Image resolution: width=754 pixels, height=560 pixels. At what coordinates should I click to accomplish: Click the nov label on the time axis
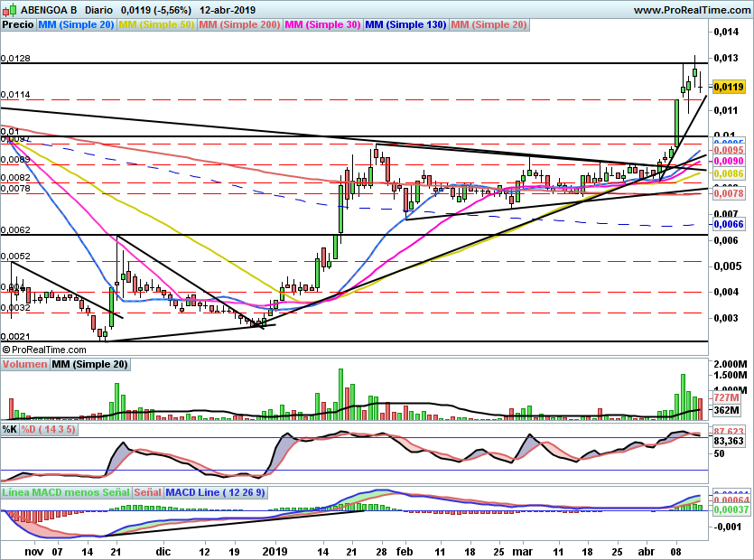pyautogui.click(x=33, y=551)
